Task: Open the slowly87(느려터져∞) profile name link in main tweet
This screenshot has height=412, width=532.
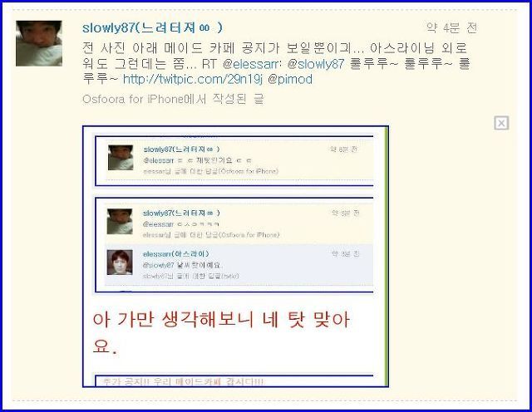Action: (152, 27)
